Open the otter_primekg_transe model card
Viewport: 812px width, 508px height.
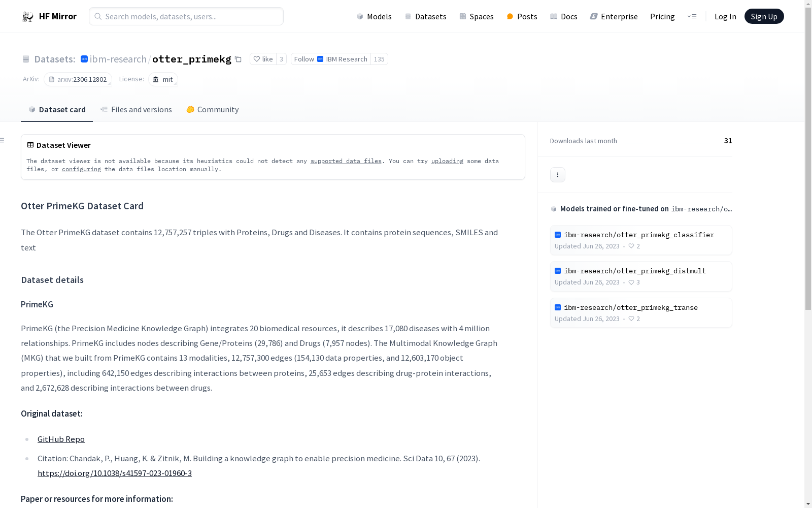641,313
